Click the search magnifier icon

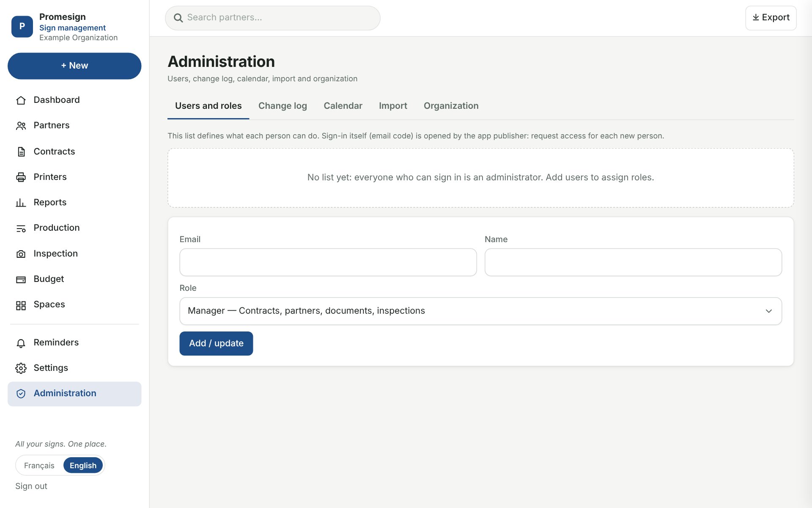tap(178, 18)
